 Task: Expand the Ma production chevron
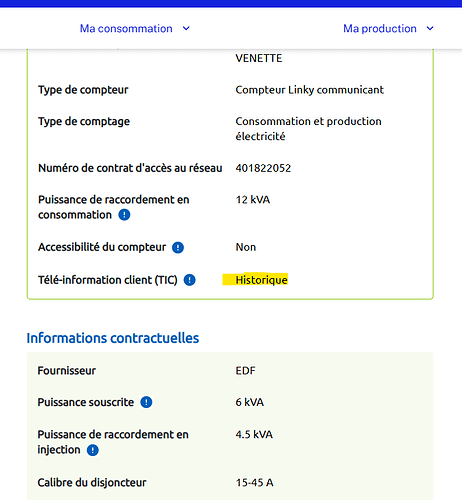click(x=430, y=29)
